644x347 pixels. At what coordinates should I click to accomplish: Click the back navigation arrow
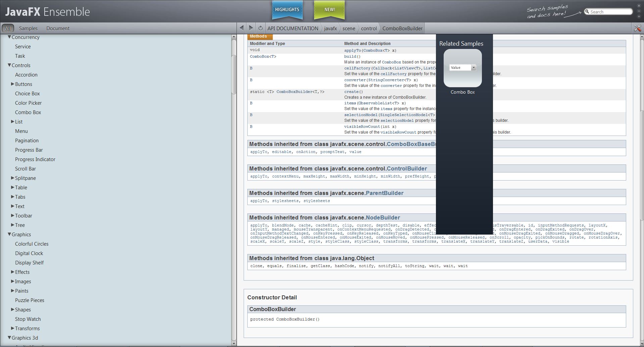click(242, 28)
